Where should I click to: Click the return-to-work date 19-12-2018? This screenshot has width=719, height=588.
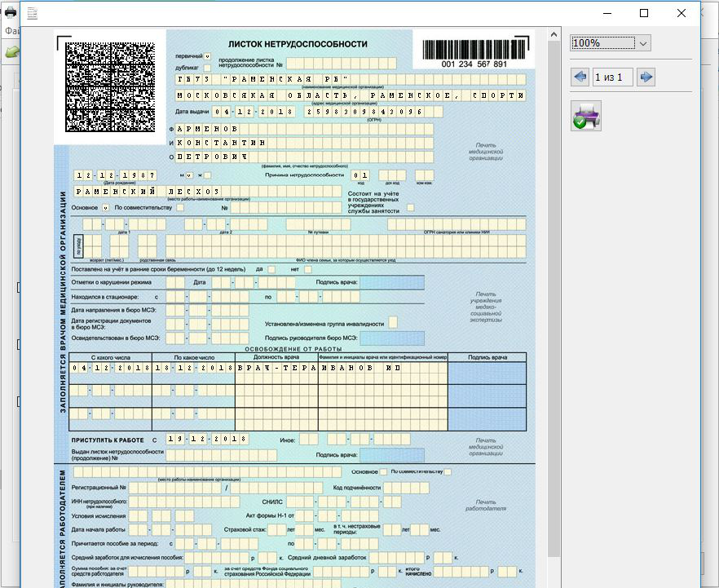point(207,439)
